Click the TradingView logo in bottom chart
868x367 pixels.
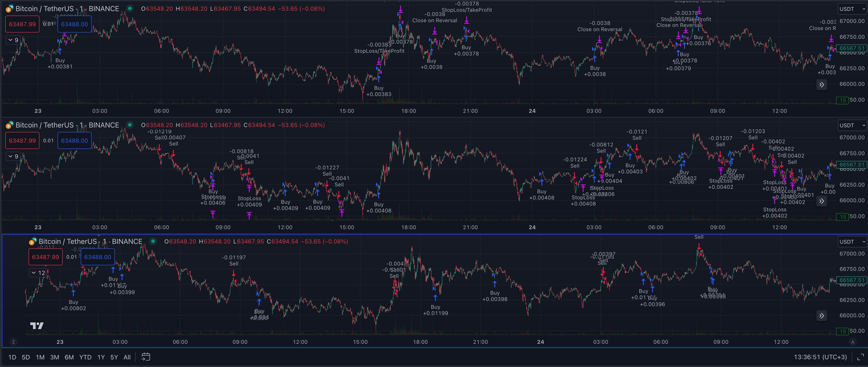point(37,325)
